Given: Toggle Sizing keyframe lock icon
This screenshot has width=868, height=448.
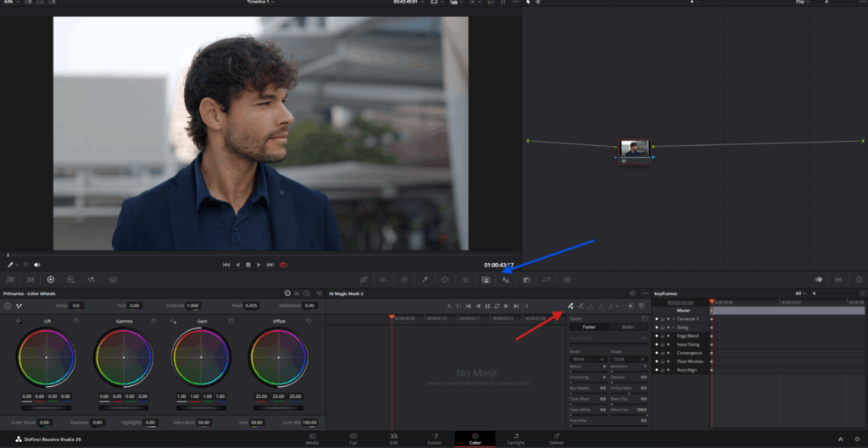Looking at the screenshot, I should click(662, 328).
